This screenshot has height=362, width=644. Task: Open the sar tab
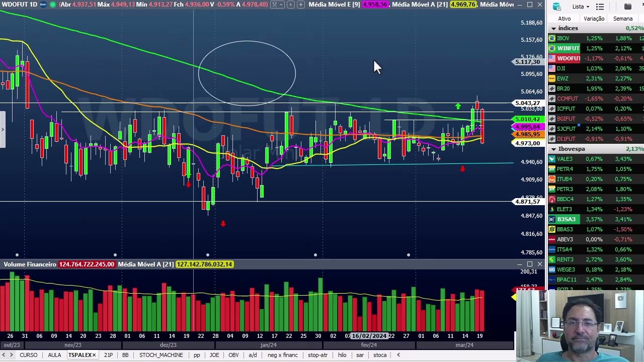click(x=360, y=355)
